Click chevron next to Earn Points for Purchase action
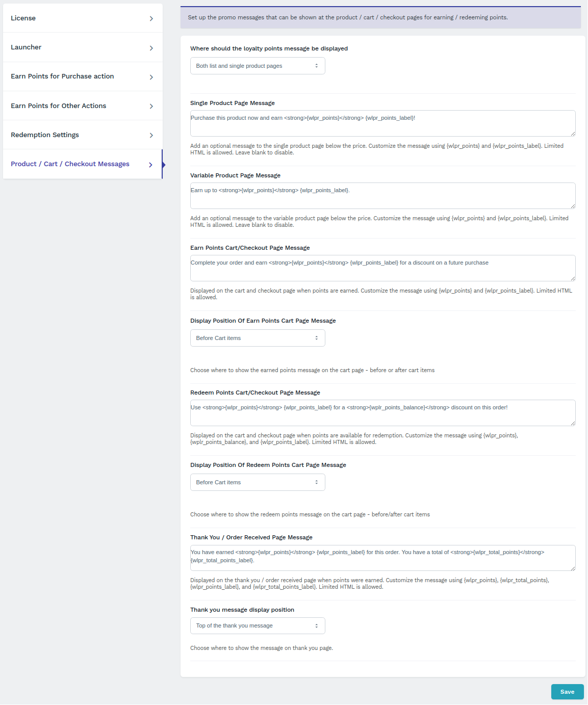The width and height of the screenshot is (588, 705). (x=151, y=77)
